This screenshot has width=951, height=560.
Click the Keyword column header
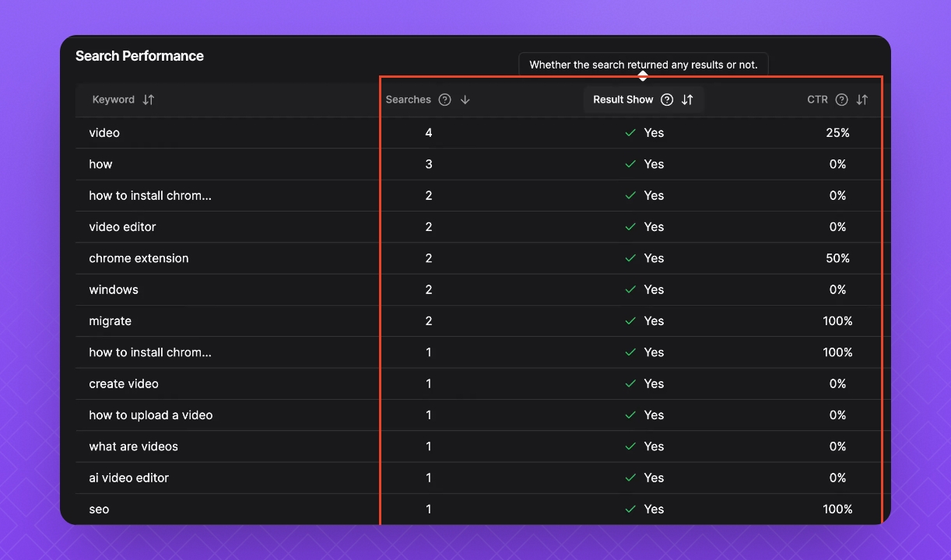click(x=114, y=100)
